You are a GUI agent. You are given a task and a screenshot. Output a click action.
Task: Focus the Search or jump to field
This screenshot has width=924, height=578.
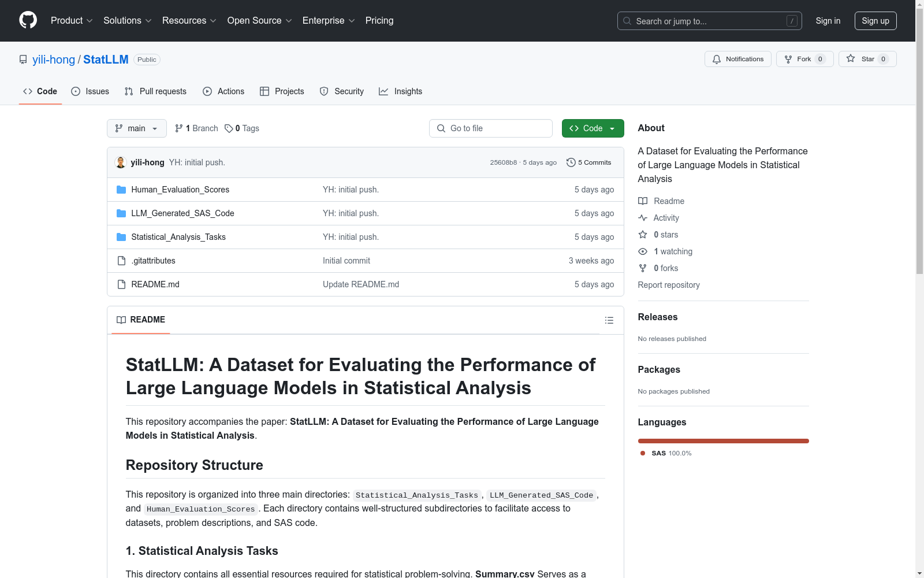pyautogui.click(x=710, y=21)
